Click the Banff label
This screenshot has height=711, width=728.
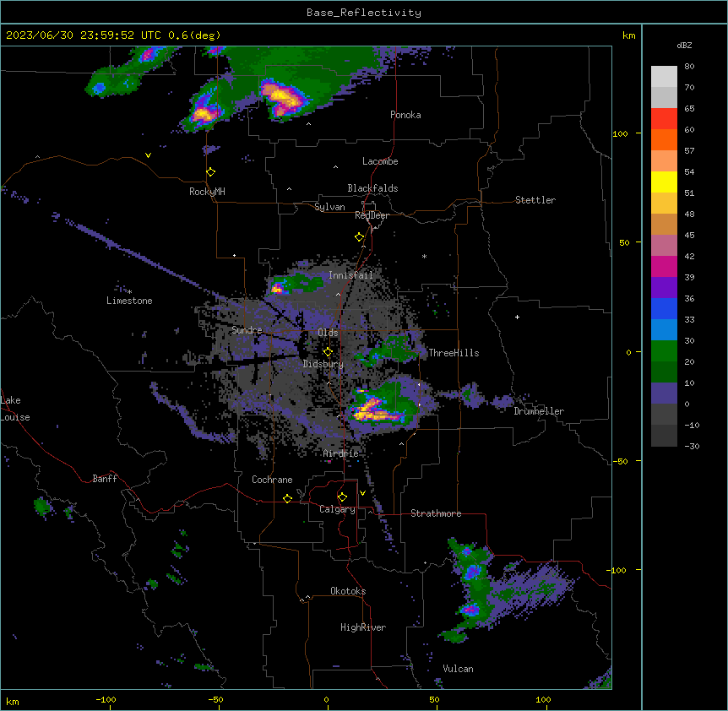(x=105, y=479)
